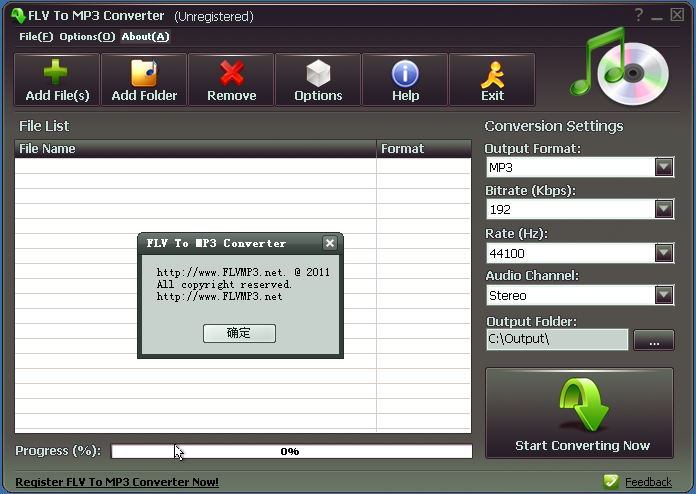Click the app logo icon in title bar
696x494 pixels.
click(18, 16)
